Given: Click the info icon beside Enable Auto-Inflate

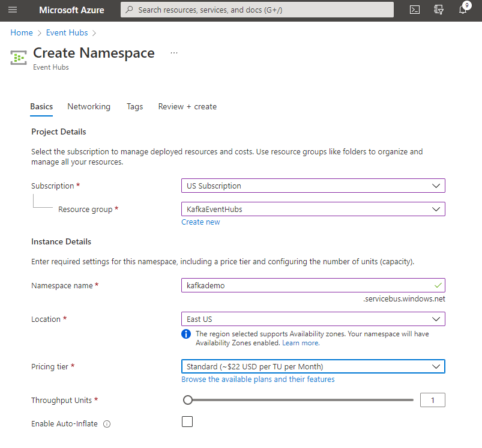Looking at the screenshot, I should click(107, 424).
